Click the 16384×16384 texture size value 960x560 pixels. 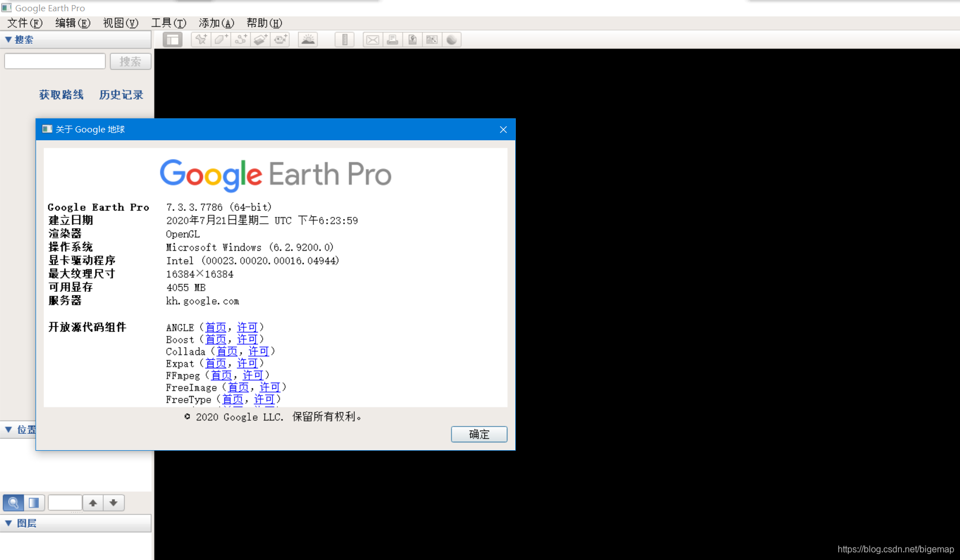[200, 274]
